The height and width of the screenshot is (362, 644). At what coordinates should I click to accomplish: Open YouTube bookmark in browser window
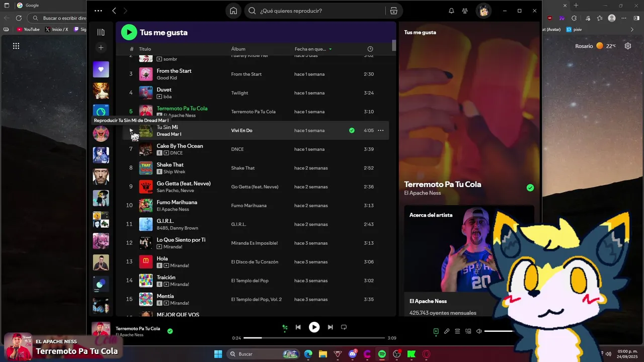click(x=28, y=30)
